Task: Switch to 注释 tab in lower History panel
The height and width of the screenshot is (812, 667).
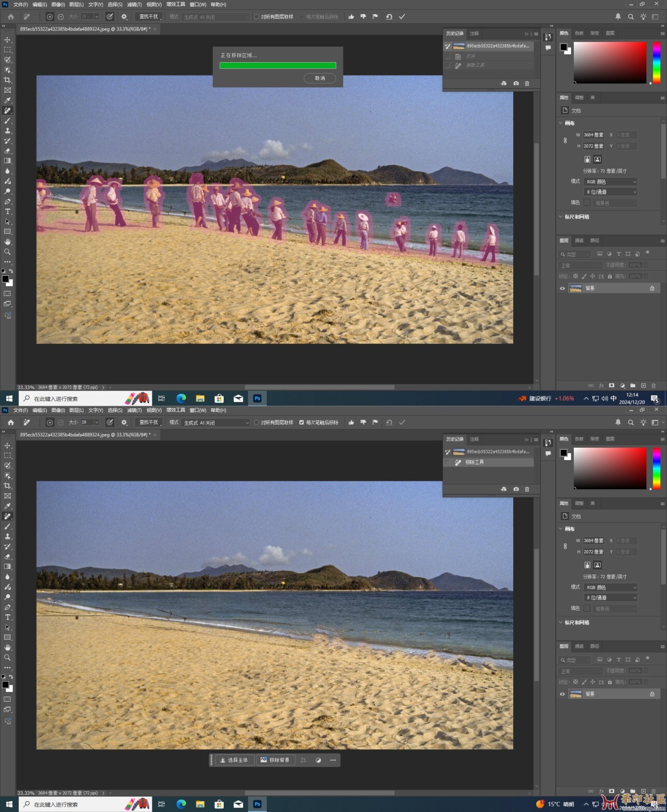Action: point(474,439)
